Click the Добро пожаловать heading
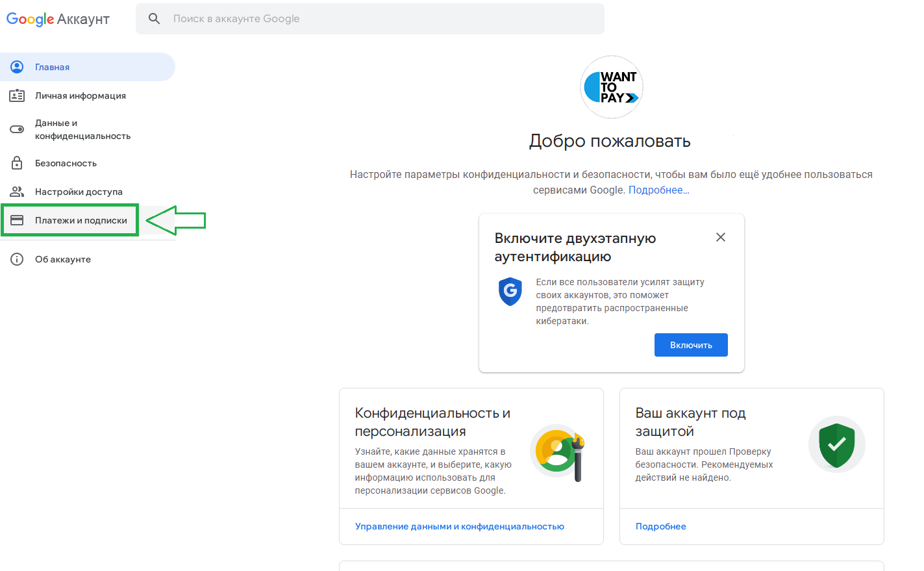This screenshot has width=924, height=571. pos(610,141)
